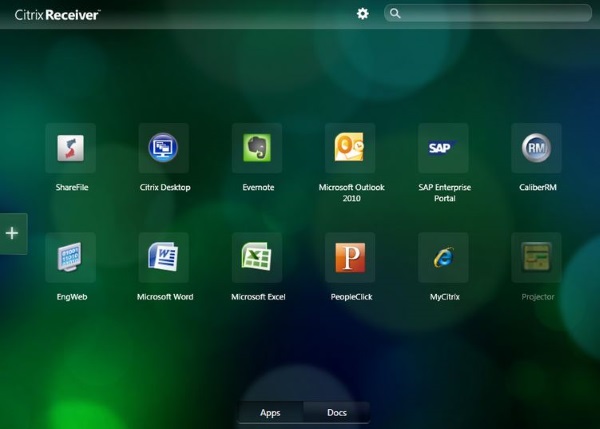Click the 'SAP Enterprise Portal' label
600x429 pixels.
(445, 192)
